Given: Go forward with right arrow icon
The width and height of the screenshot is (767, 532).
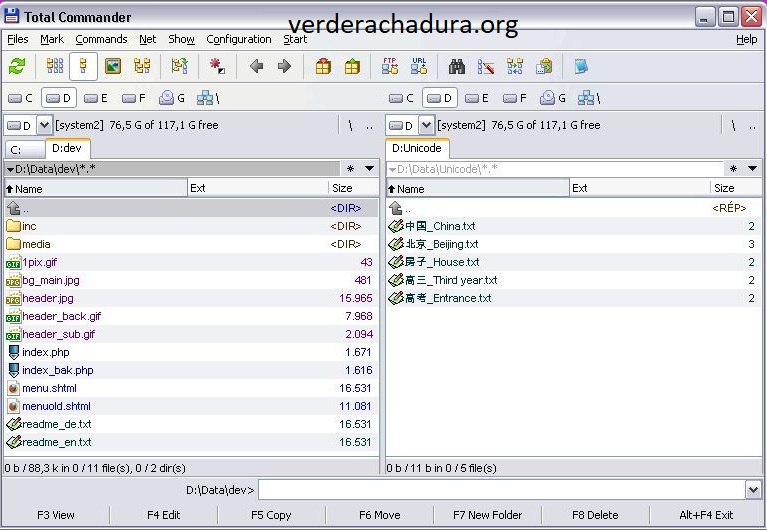Looking at the screenshot, I should (284, 66).
